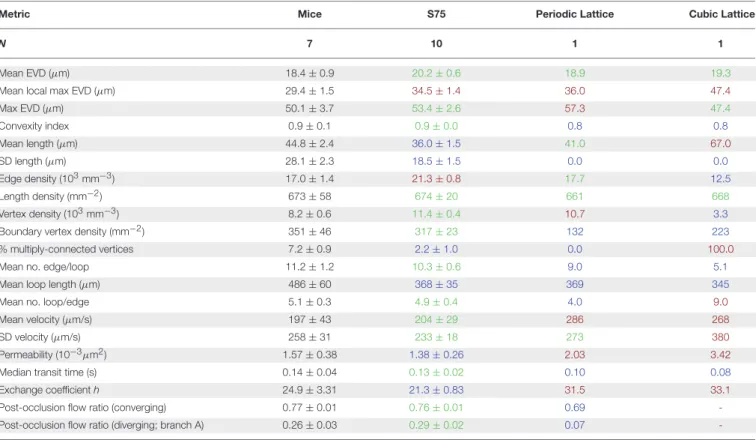This screenshot has height=440, width=756.
Task: Click S75 value 20.2 ± 0.6
Action: pyautogui.click(x=436, y=73)
